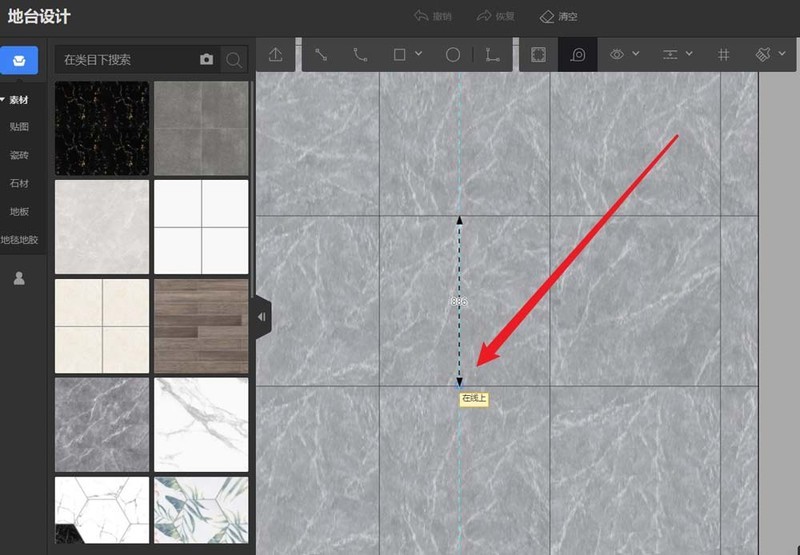Expand the dropdown next to the eye icon
Screen dimensions: 800x555
636,53
